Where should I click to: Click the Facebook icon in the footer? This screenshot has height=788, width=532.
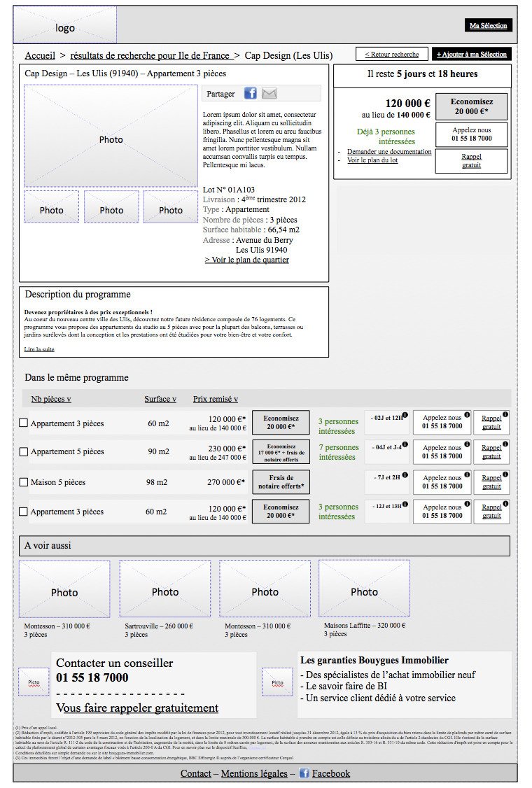(x=304, y=773)
